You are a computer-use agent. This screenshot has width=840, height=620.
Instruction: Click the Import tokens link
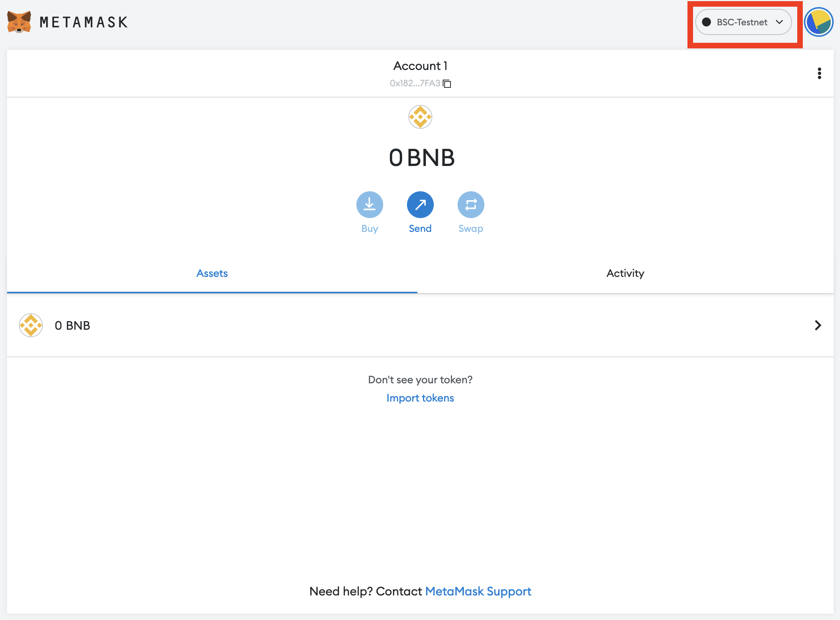click(420, 398)
